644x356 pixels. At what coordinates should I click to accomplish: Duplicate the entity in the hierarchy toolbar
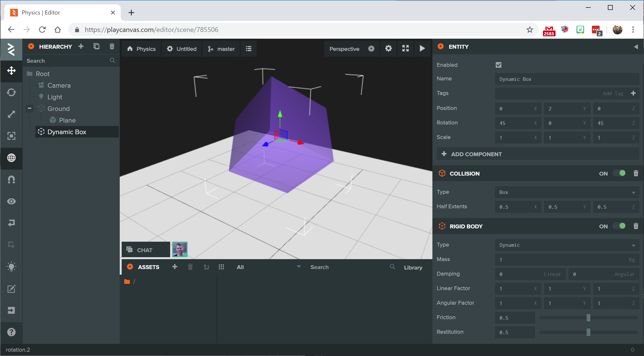[x=96, y=46]
